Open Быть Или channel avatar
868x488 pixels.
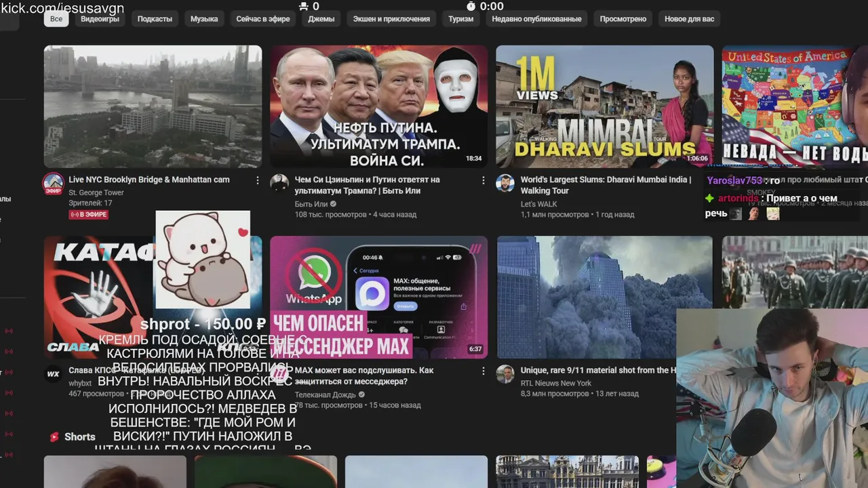pyautogui.click(x=279, y=183)
